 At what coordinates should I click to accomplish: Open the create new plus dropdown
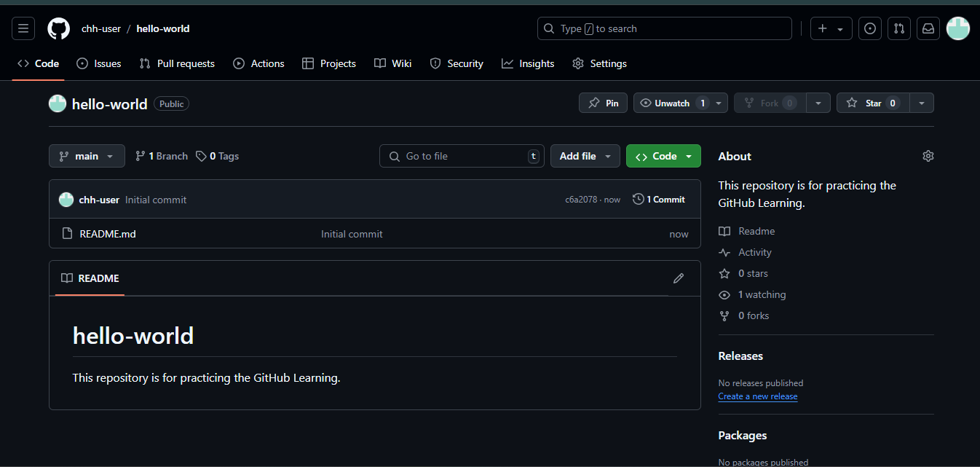point(830,28)
